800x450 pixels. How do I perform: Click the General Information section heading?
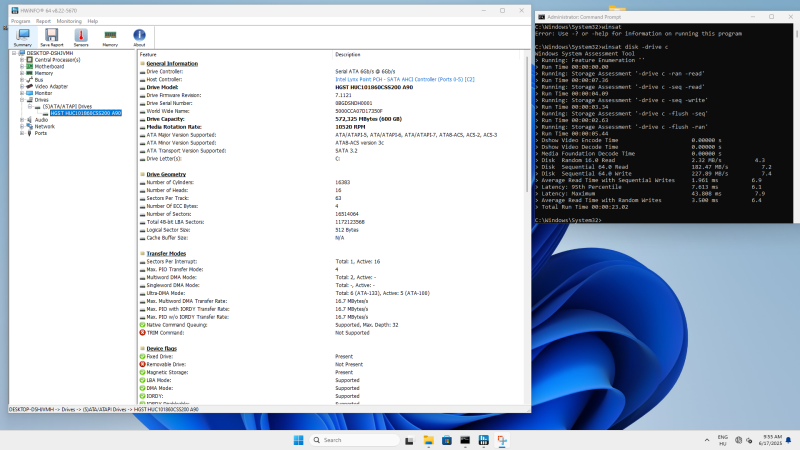(172, 63)
